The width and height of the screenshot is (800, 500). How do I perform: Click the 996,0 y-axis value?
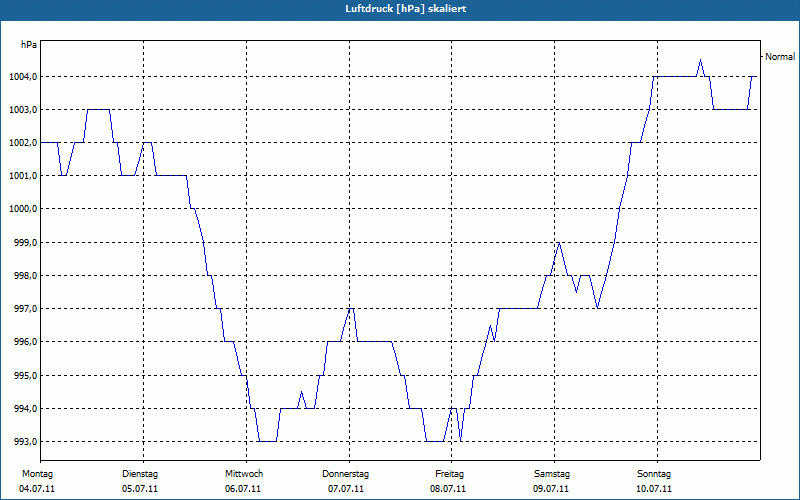tap(24, 342)
